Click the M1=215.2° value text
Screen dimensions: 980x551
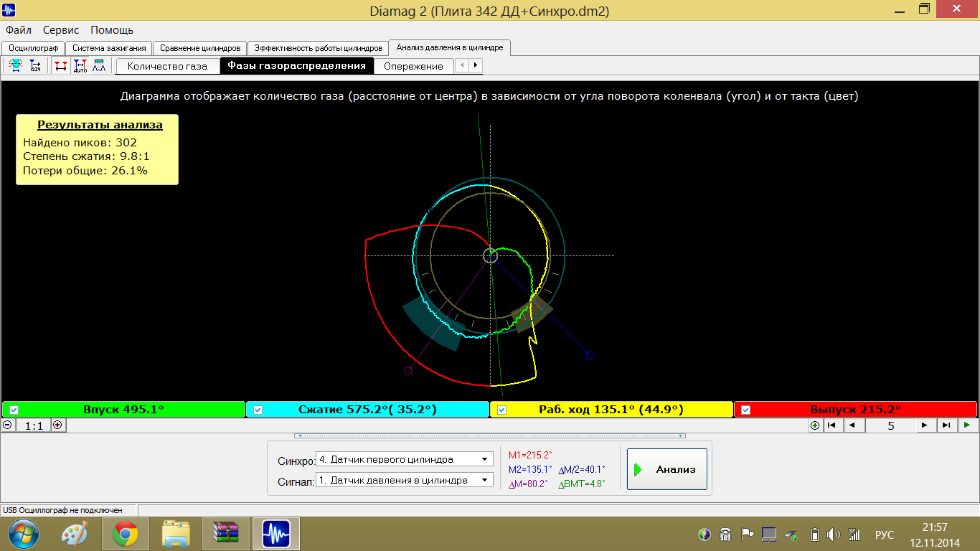pyautogui.click(x=530, y=455)
